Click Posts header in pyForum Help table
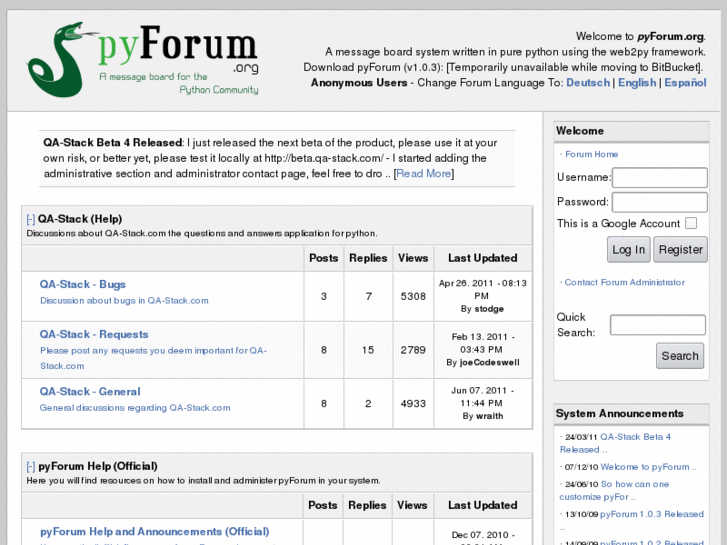 point(323,505)
